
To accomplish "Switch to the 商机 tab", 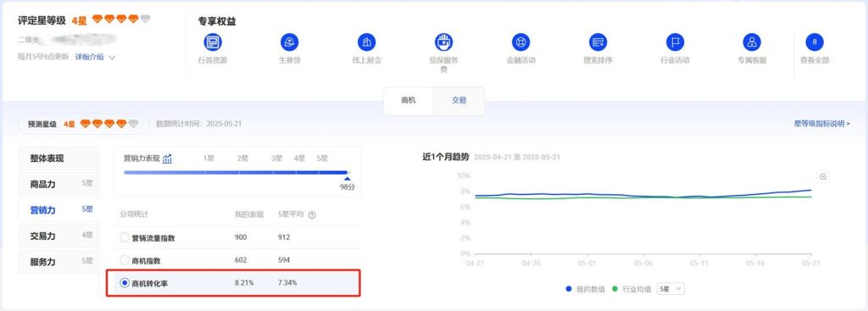I will (409, 101).
